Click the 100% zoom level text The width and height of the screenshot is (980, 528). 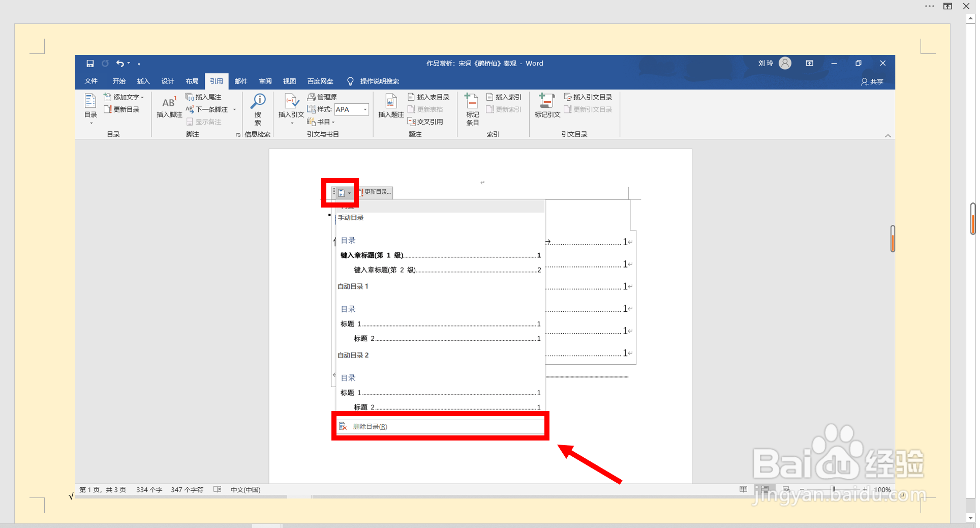(x=882, y=490)
